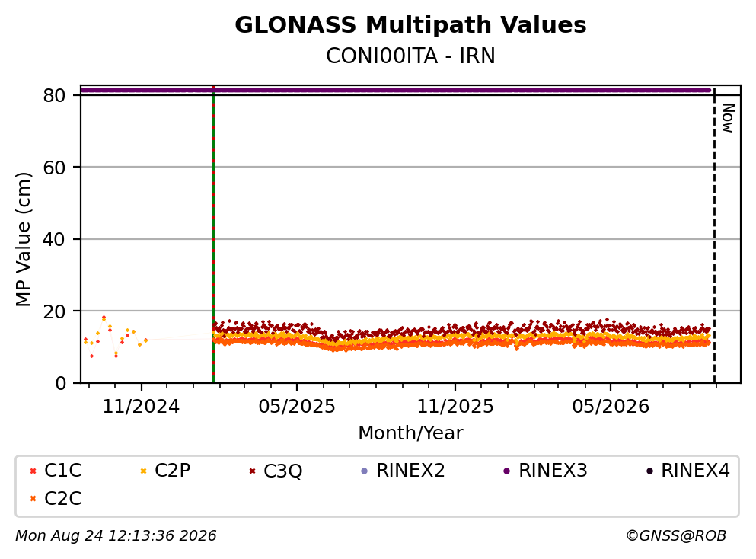The width and height of the screenshot is (756, 559).
Task: Click the GLONASS Multipath Values title
Action: [410, 25]
